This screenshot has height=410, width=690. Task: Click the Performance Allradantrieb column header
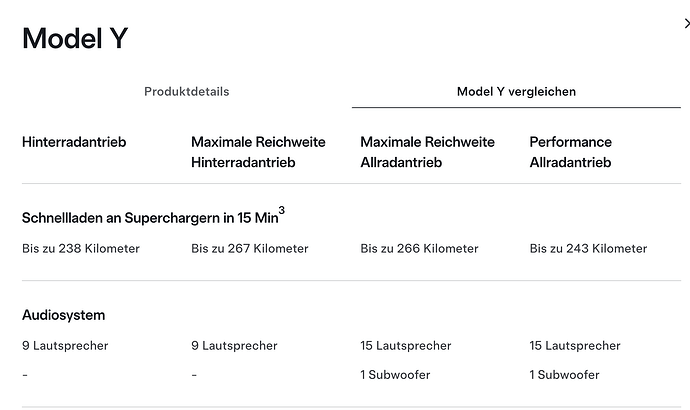tap(570, 152)
